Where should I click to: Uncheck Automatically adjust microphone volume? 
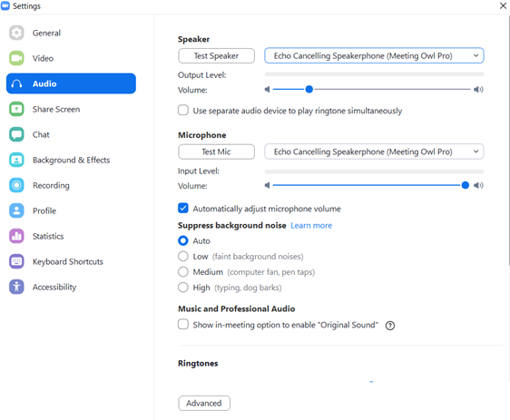pyautogui.click(x=183, y=208)
